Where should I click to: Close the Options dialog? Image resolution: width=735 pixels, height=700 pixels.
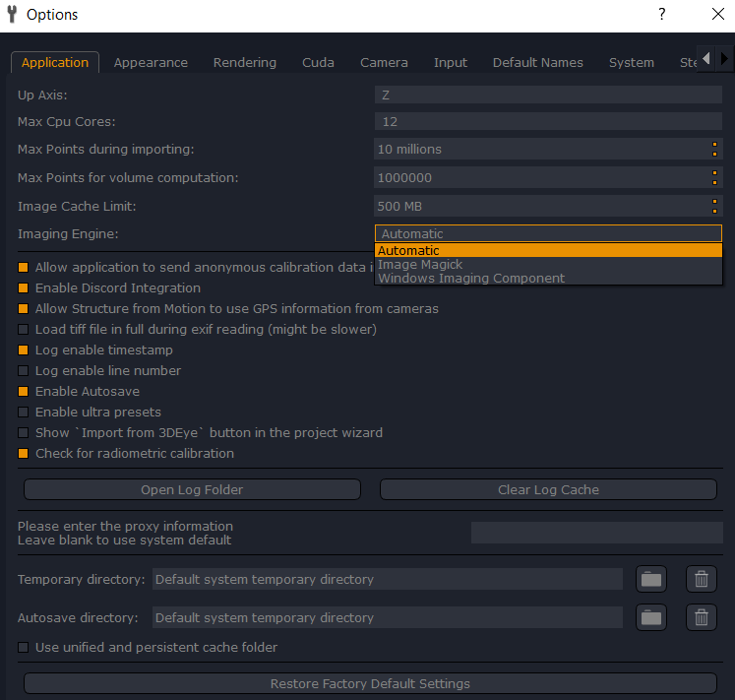tap(717, 14)
